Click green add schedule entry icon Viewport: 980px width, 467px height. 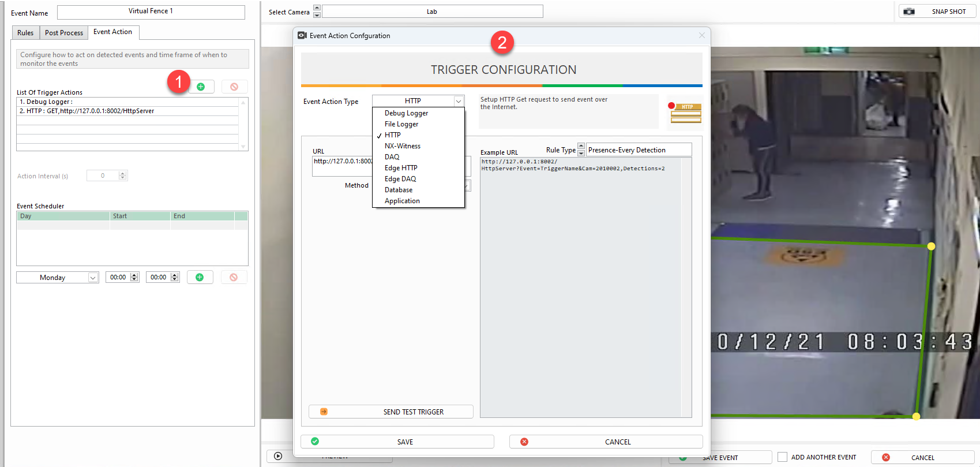pos(200,277)
